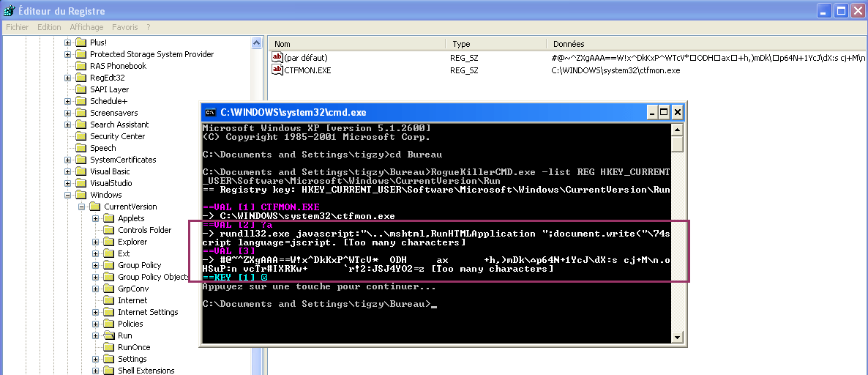Expand the Schedule+ tree node
Screen dimensions: 868x375
coord(68,101)
